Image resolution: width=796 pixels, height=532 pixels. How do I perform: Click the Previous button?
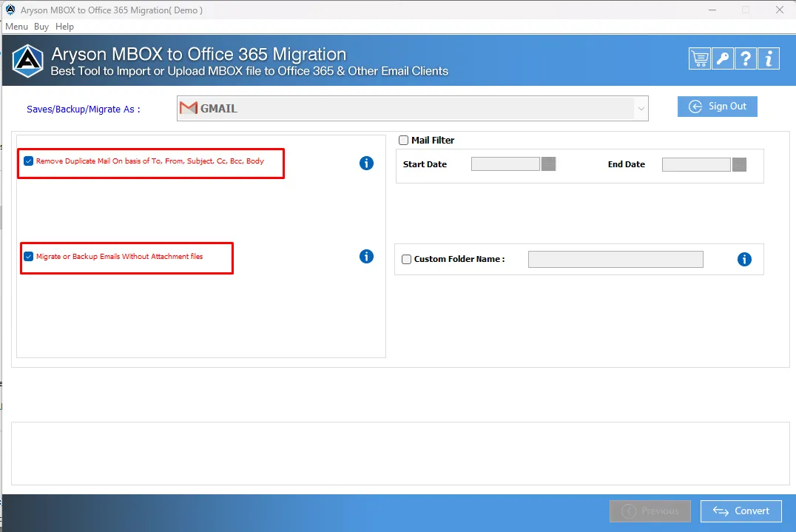tap(650, 511)
